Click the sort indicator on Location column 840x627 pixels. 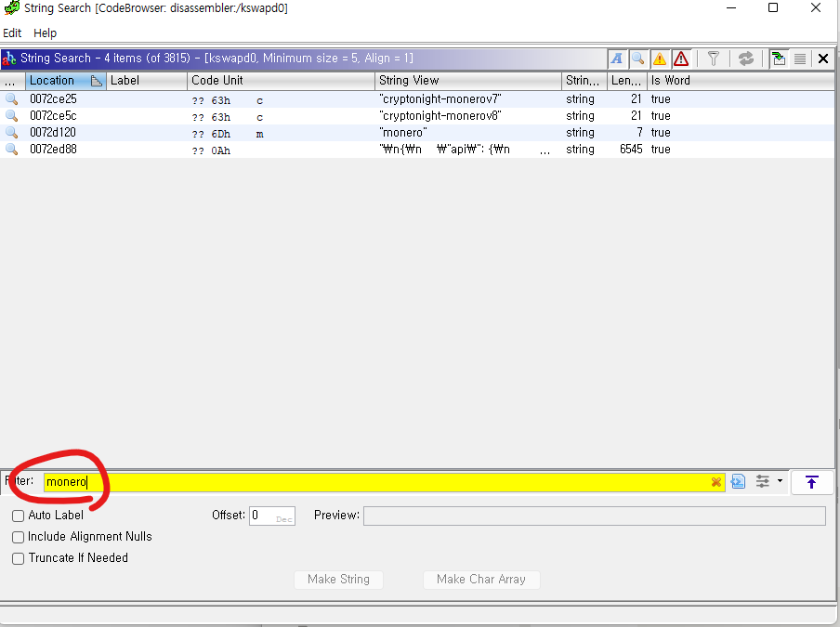click(97, 81)
